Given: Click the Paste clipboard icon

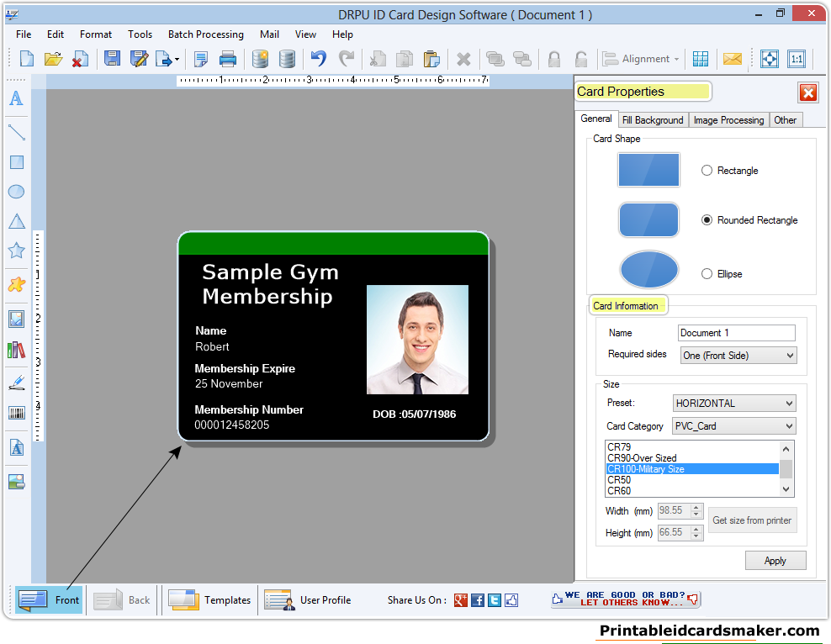Looking at the screenshot, I should pyautogui.click(x=431, y=58).
